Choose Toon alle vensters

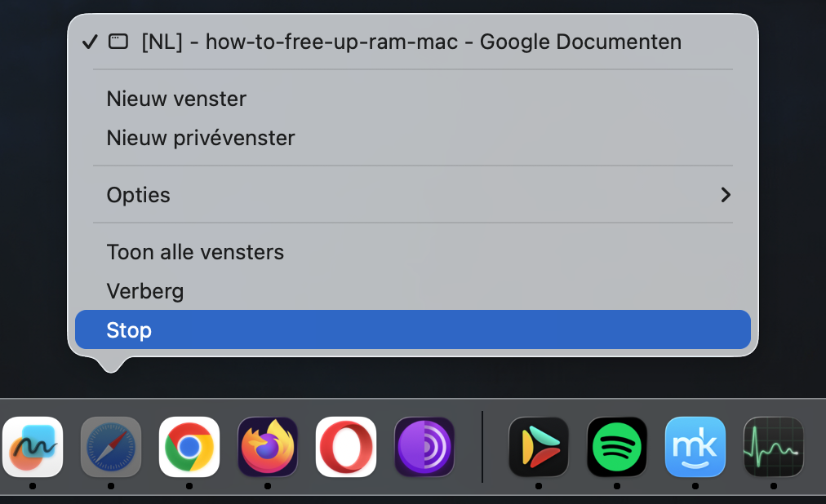point(195,252)
